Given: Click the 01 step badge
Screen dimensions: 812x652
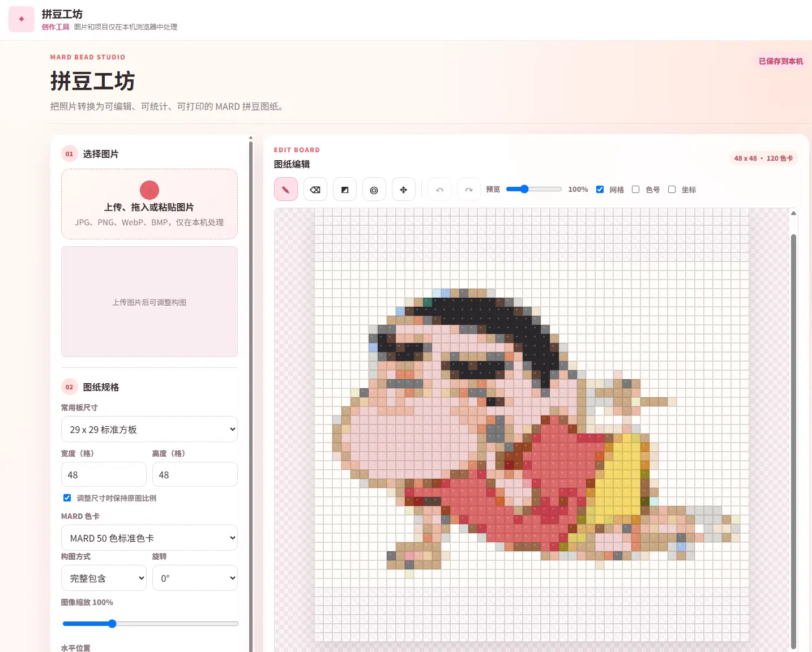Looking at the screenshot, I should (69, 154).
